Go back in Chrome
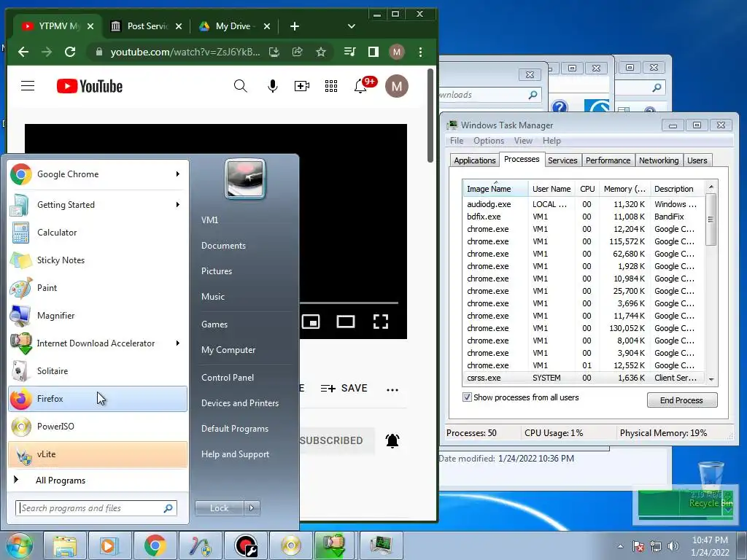This screenshot has width=747, height=560. pos(23,52)
